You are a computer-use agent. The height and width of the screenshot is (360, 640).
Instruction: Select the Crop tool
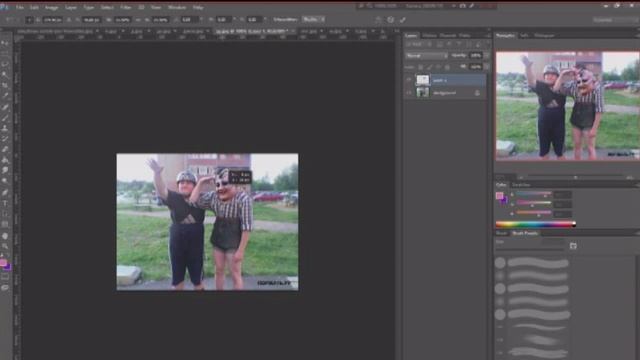click(x=5, y=85)
